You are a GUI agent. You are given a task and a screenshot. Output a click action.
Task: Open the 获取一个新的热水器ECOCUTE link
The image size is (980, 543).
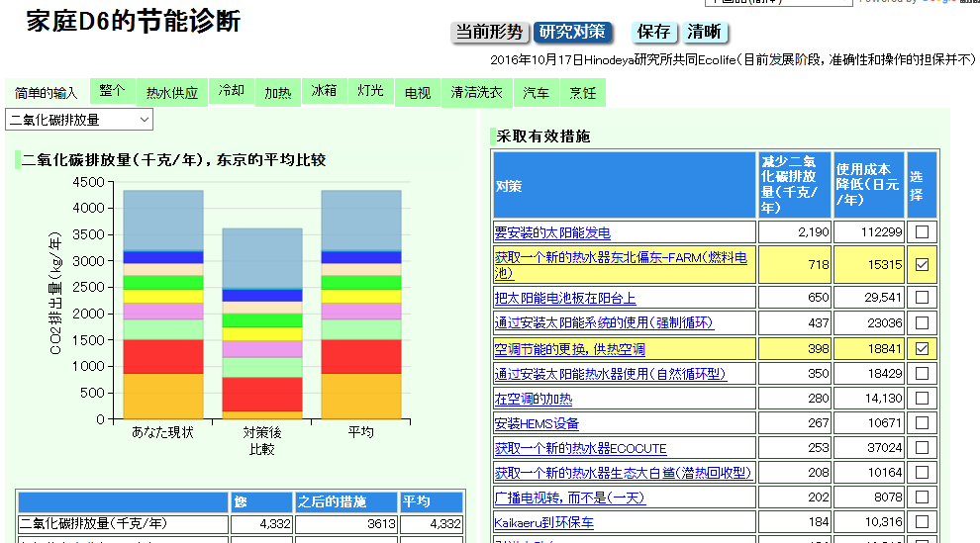[580, 448]
